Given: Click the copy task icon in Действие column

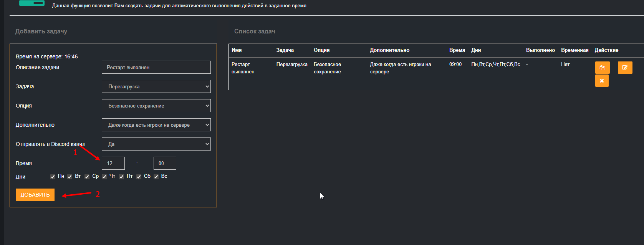Looking at the screenshot, I should 602,68.
